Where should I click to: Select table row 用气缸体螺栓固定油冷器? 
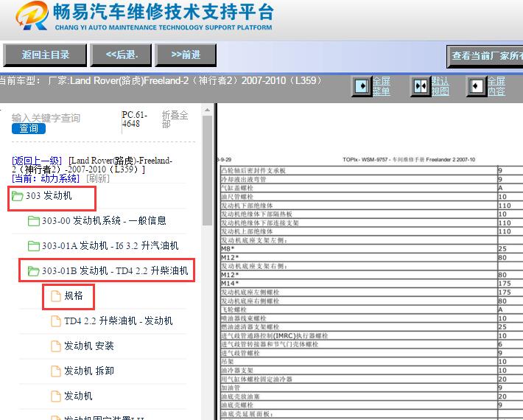371,379
